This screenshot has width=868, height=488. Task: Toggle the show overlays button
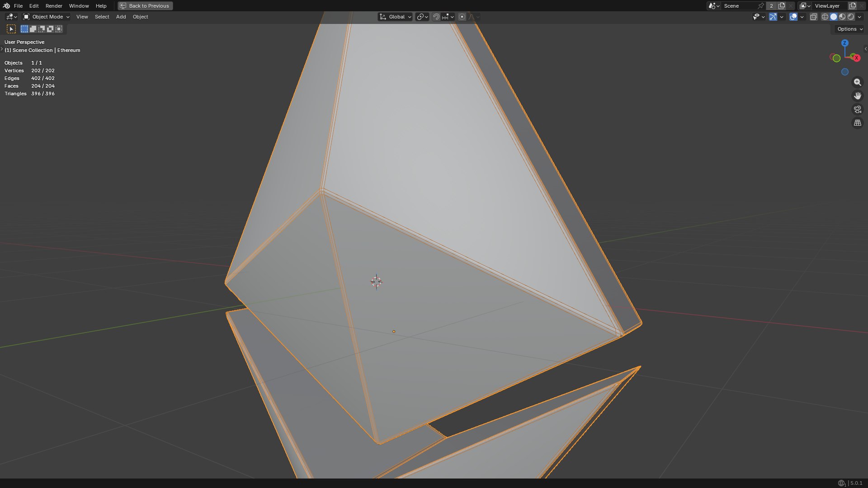click(x=793, y=17)
